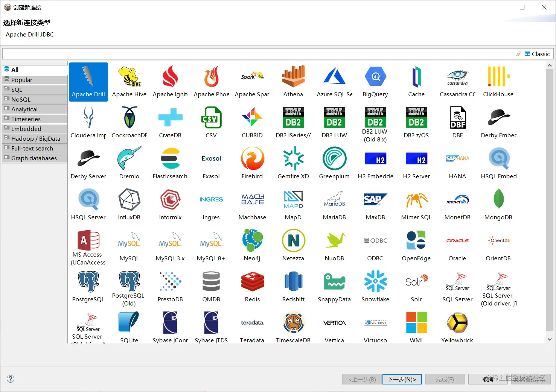
Task: Pick the Azure SQL Server icon
Action: (334, 76)
